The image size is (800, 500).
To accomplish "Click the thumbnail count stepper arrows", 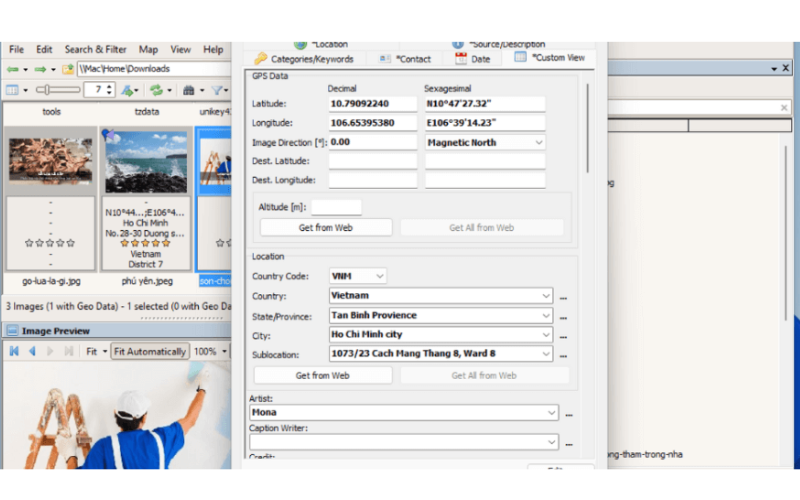I will (109, 90).
